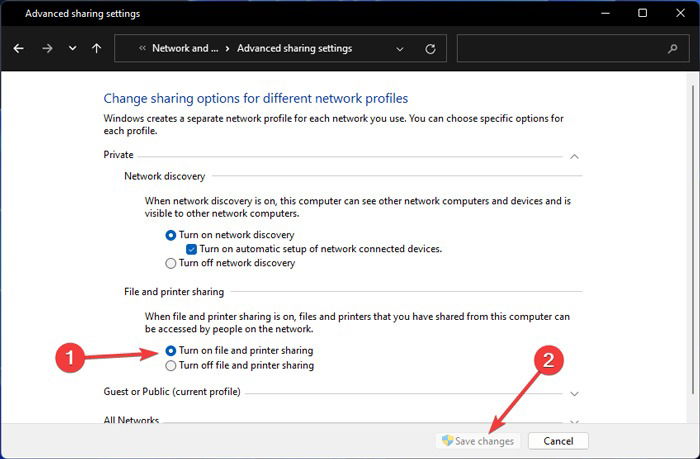Click the search magnifier icon

[x=672, y=48]
